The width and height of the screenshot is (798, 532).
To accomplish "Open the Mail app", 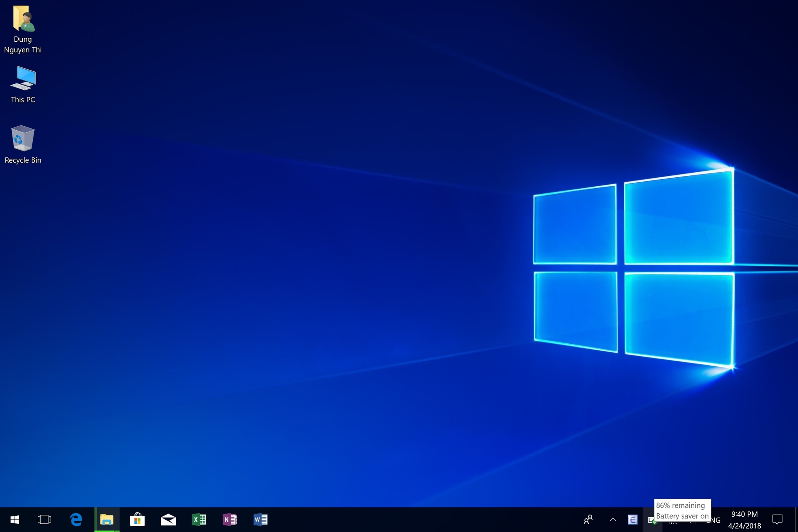I will [x=168, y=520].
